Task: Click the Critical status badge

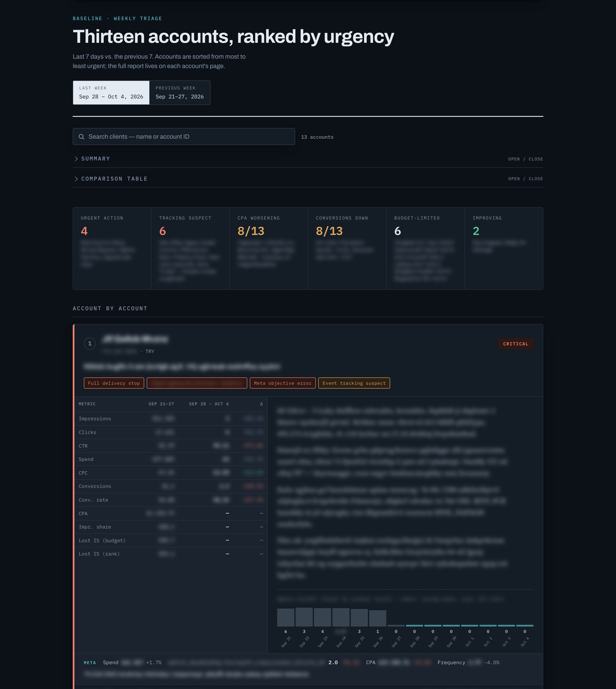Action: point(515,344)
